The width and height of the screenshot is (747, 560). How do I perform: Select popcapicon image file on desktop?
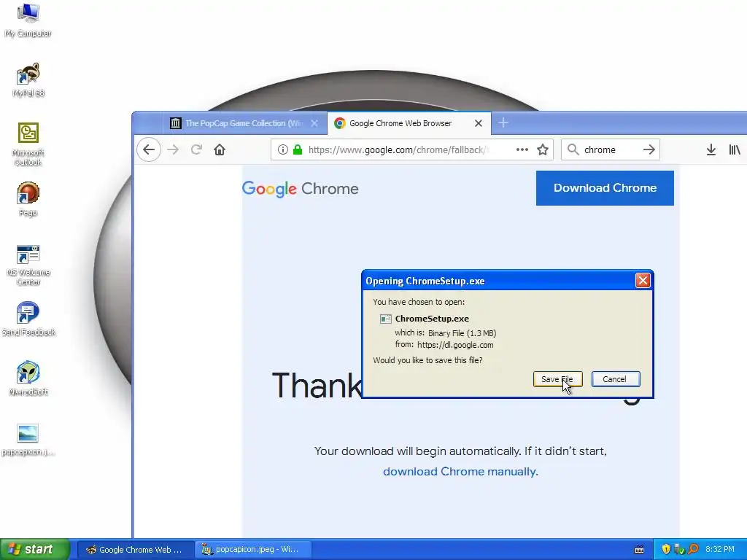pyautogui.click(x=28, y=440)
